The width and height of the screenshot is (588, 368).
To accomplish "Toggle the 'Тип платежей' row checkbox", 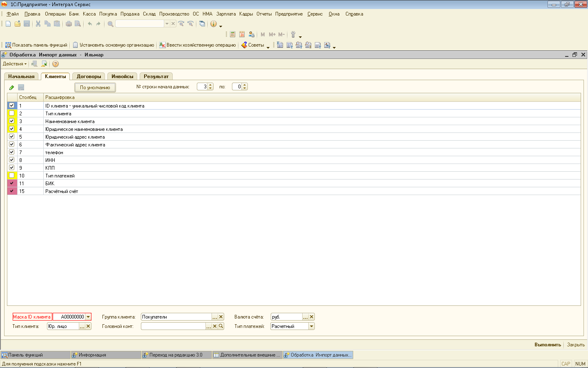I will (x=12, y=175).
